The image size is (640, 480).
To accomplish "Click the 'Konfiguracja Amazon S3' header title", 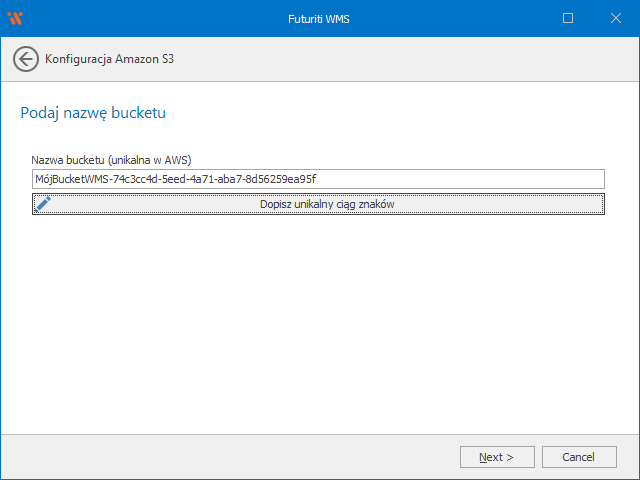I will (110, 59).
